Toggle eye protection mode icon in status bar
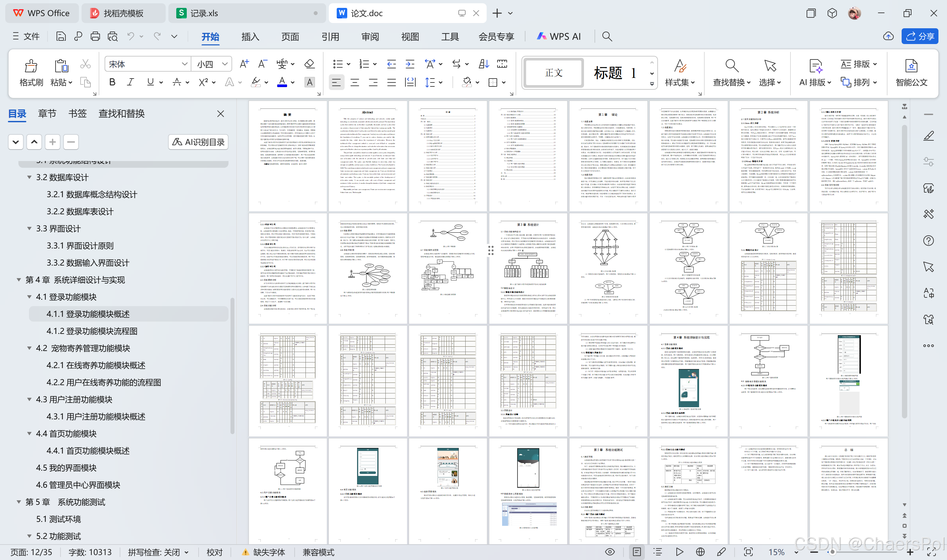The height and width of the screenshot is (560, 947). coord(610,552)
